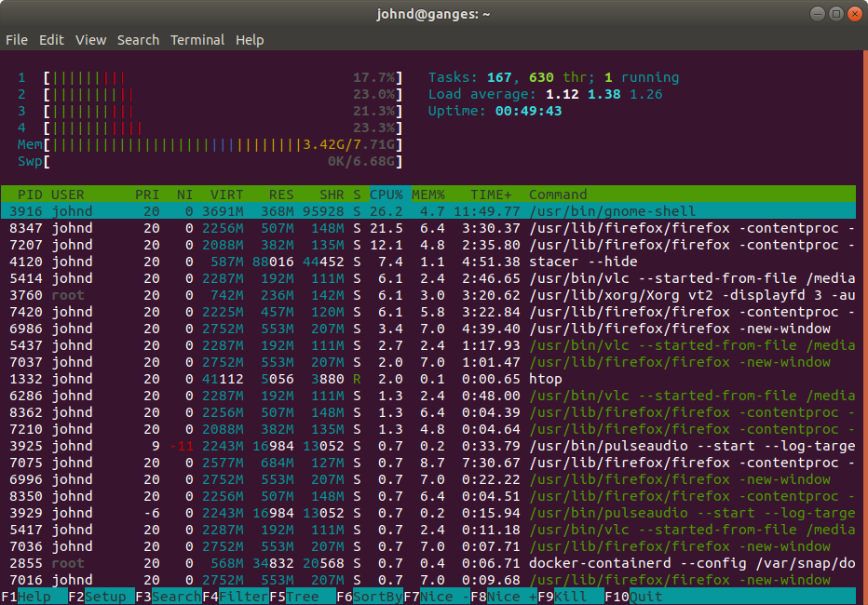The image size is (868, 605).
Task: Select vlc thread row PID 6286
Action: pyautogui.click(x=427, y=396)
